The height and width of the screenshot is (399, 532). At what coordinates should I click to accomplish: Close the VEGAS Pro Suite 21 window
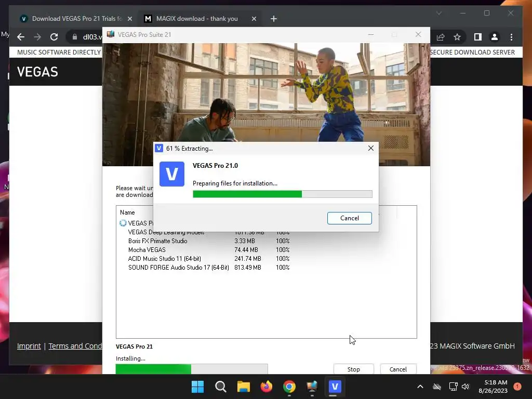[418, 35]
